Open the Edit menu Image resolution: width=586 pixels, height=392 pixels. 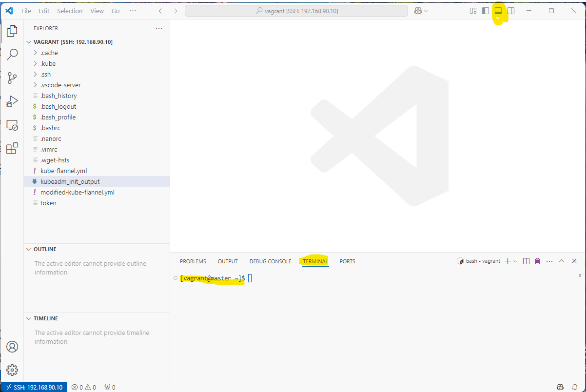[44, 11]
